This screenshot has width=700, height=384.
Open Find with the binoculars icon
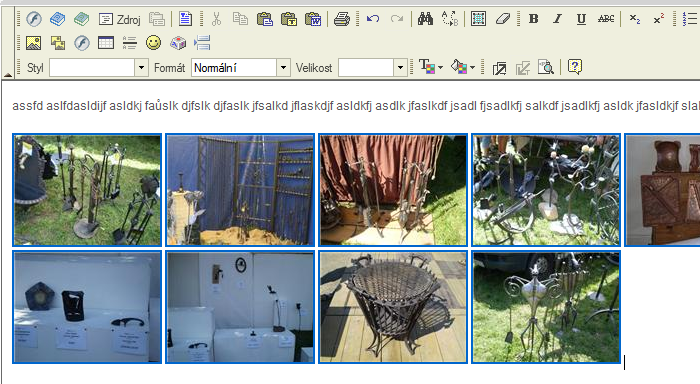coord(425,19)
